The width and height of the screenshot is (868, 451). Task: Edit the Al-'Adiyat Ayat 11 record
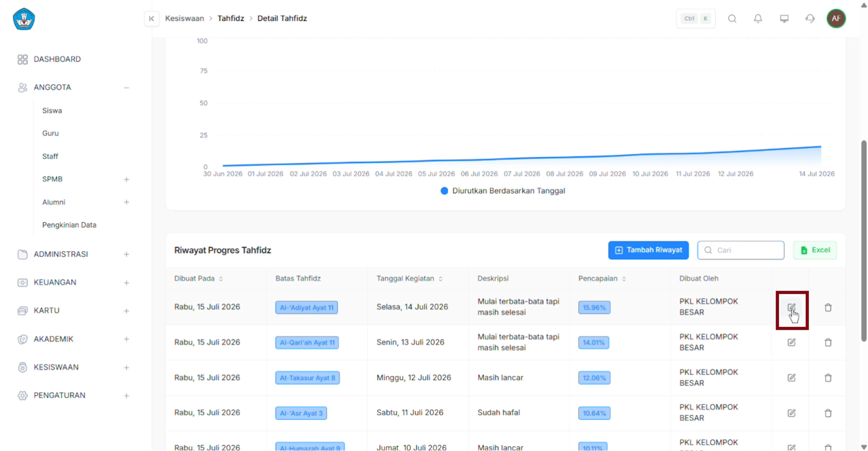[791, 307]
